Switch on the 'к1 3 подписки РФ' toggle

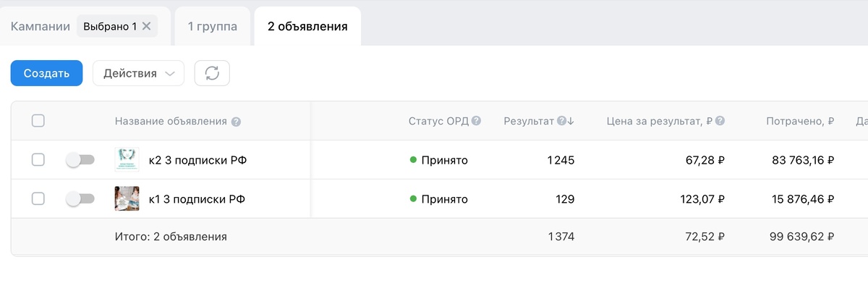80,199
